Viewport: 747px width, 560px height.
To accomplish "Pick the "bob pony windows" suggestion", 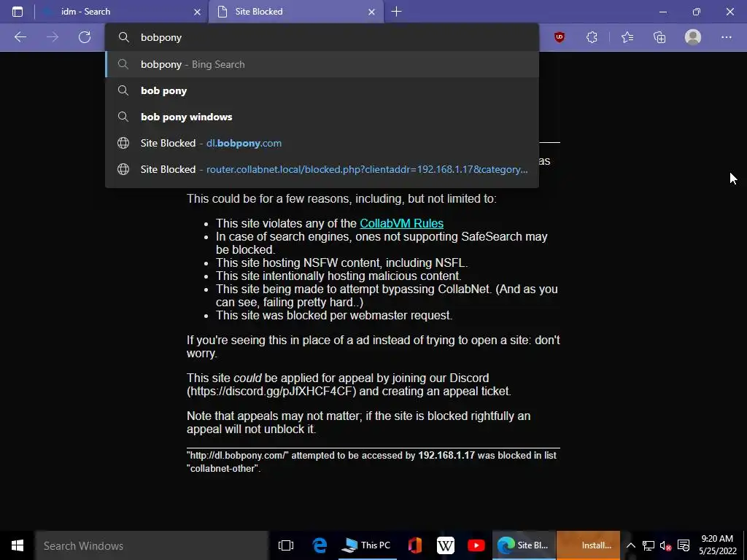I will [x=322, y=117].
